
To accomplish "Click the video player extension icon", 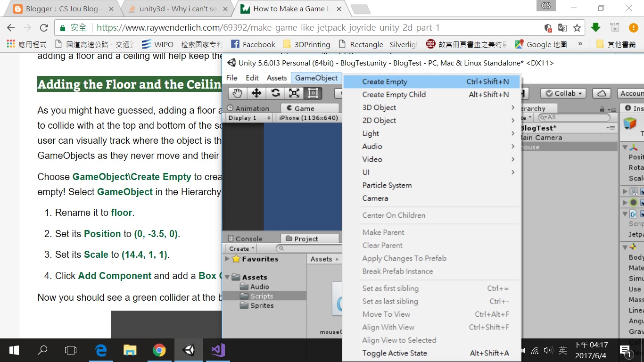I will point(614,27).
